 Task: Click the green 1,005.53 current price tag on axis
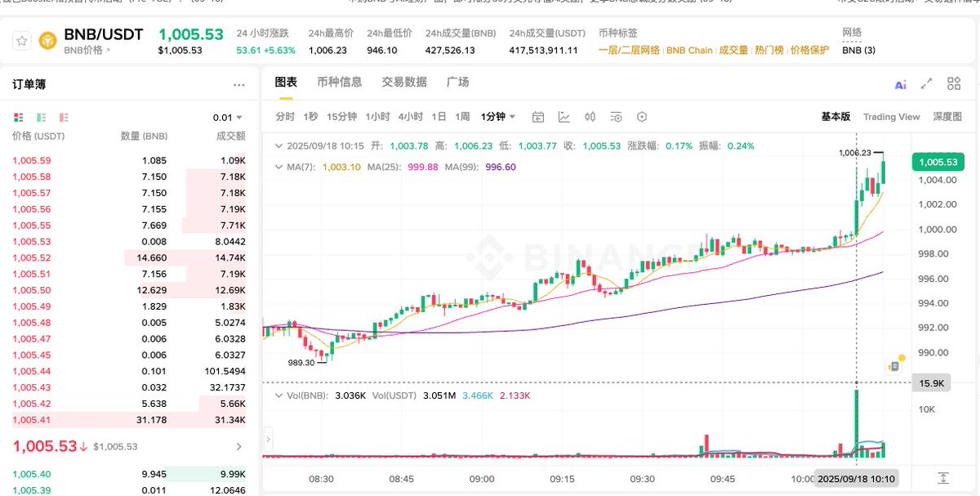coord(937,162)
